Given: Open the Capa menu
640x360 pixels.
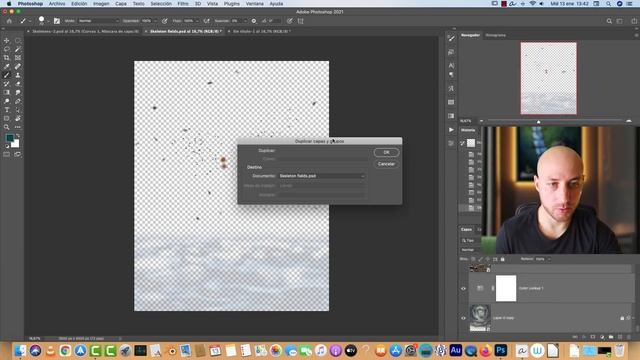Looking at the screenshot, I should (x=120, y=4).
